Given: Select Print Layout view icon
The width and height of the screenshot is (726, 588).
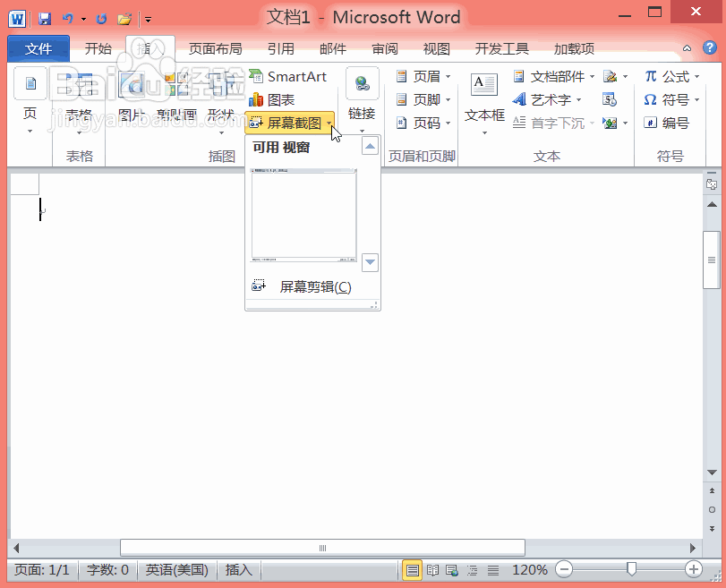Looking at the screenshot, I should pyautogui.click(x=412, y=570).
